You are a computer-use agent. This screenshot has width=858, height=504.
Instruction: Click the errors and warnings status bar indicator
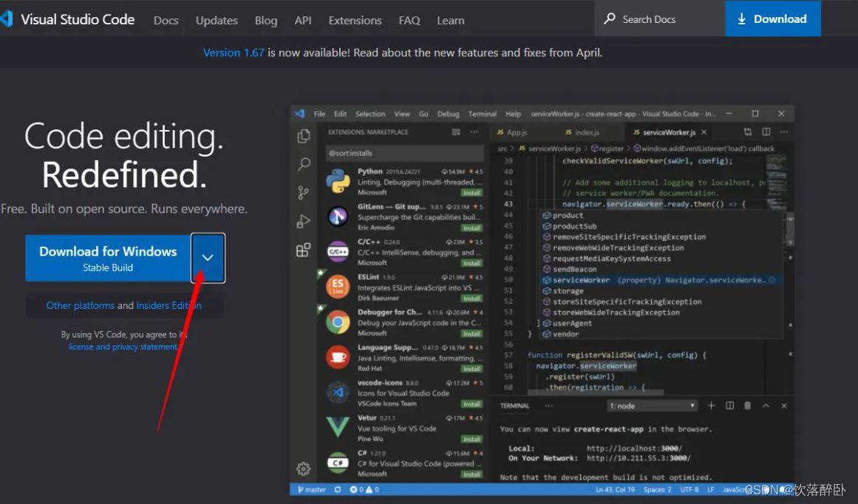tap(364, 489)
